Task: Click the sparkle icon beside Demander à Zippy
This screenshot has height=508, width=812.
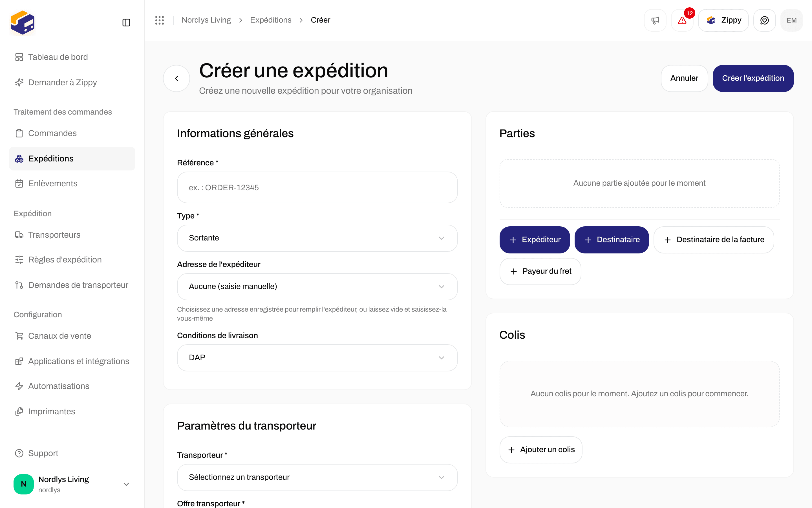Action: click(x=19, y=82)
